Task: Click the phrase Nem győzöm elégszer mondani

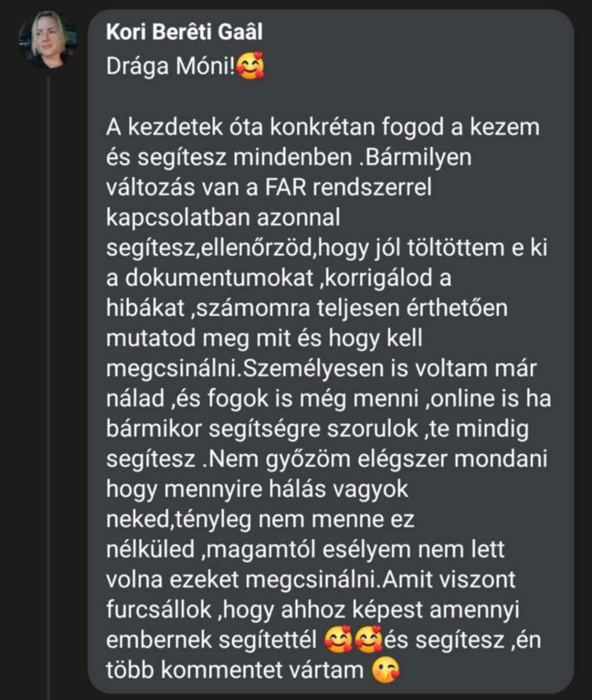Action: pos(377,460)
